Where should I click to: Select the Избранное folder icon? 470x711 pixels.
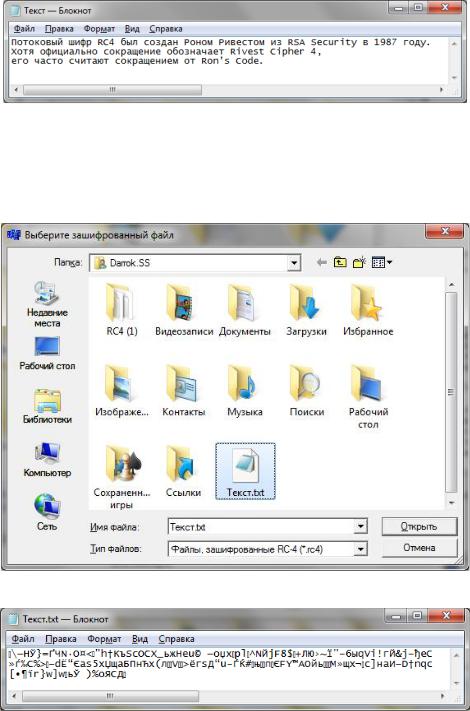click(x=368, y=311)
